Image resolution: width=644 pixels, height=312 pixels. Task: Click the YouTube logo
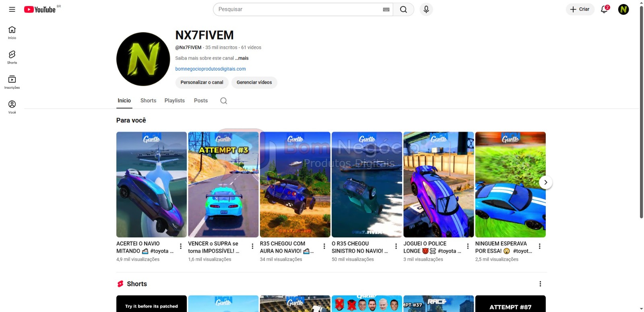click(40, 9)
